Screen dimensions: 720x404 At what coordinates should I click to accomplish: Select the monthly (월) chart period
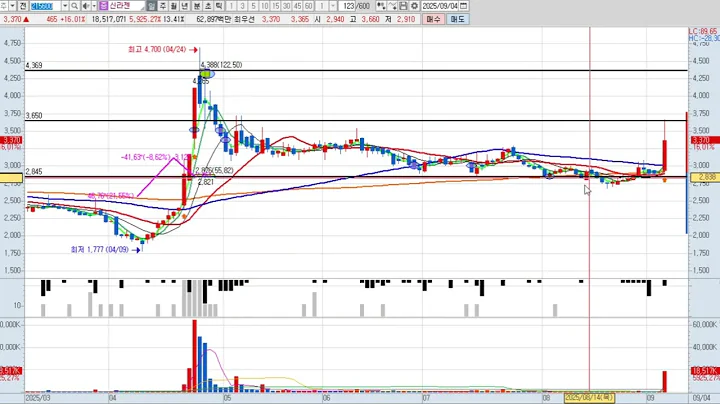174,6
